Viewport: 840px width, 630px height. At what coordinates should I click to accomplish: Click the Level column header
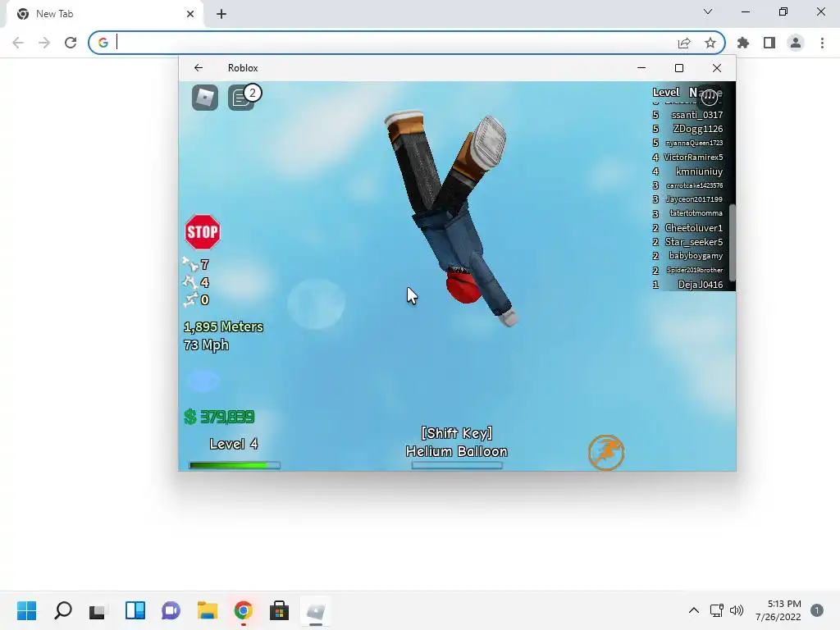666,92
